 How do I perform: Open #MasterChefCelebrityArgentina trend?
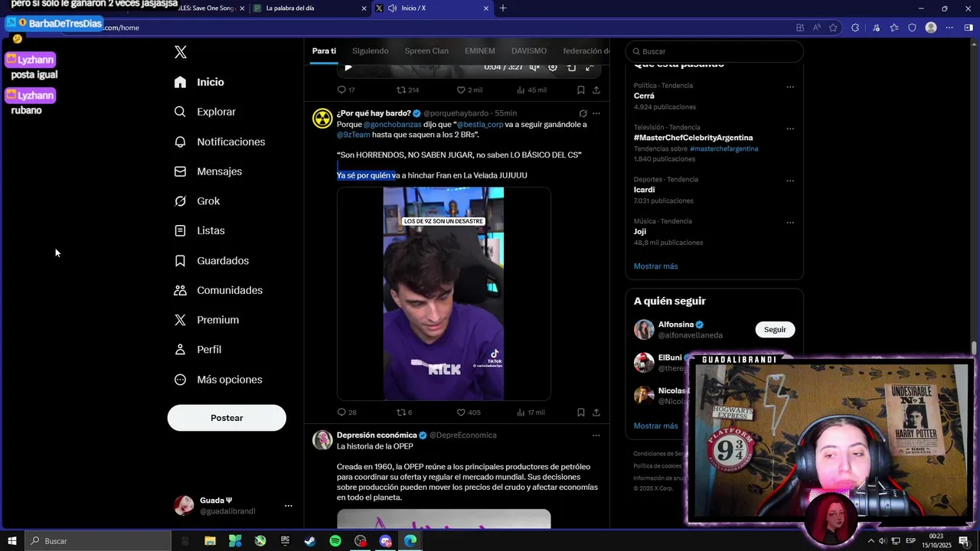click(693, 138)
